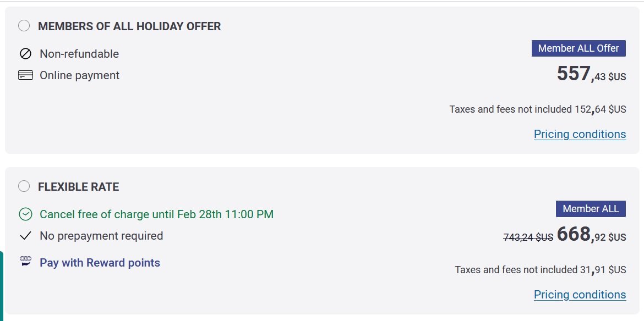Click the crossed-out 743,24 $US price
The width and height of the screenshot is (644, 321).
coord(528,237)
